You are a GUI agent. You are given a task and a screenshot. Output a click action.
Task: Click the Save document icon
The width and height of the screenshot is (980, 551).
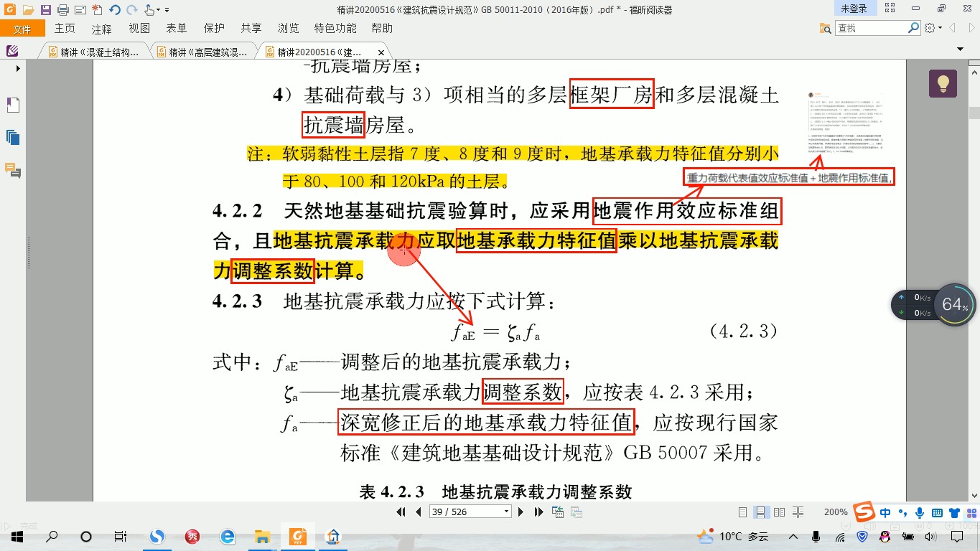45,9
